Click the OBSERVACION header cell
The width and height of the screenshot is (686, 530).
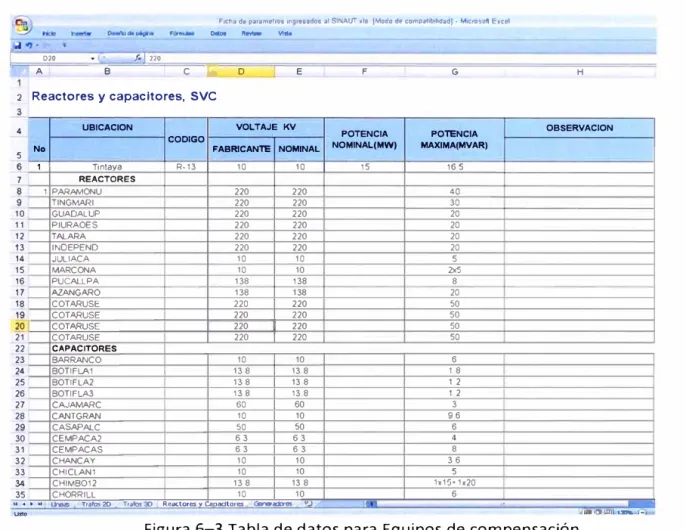coord(580,128)
